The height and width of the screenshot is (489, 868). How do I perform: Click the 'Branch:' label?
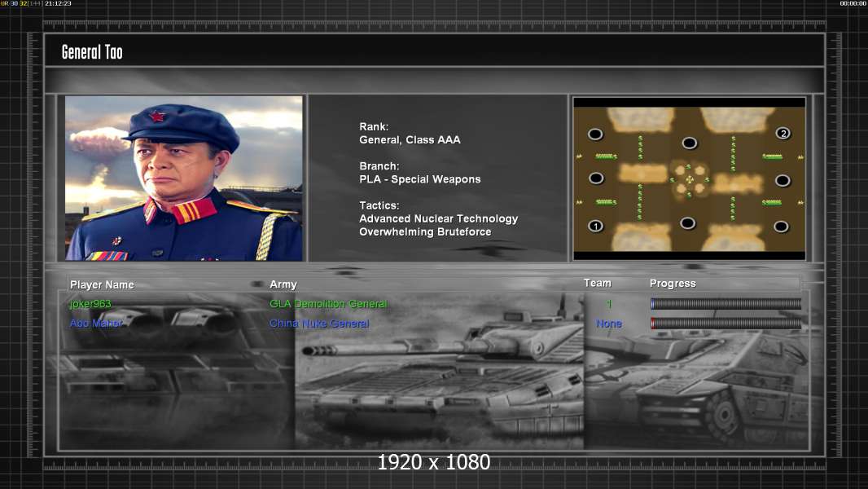point(379,166)
